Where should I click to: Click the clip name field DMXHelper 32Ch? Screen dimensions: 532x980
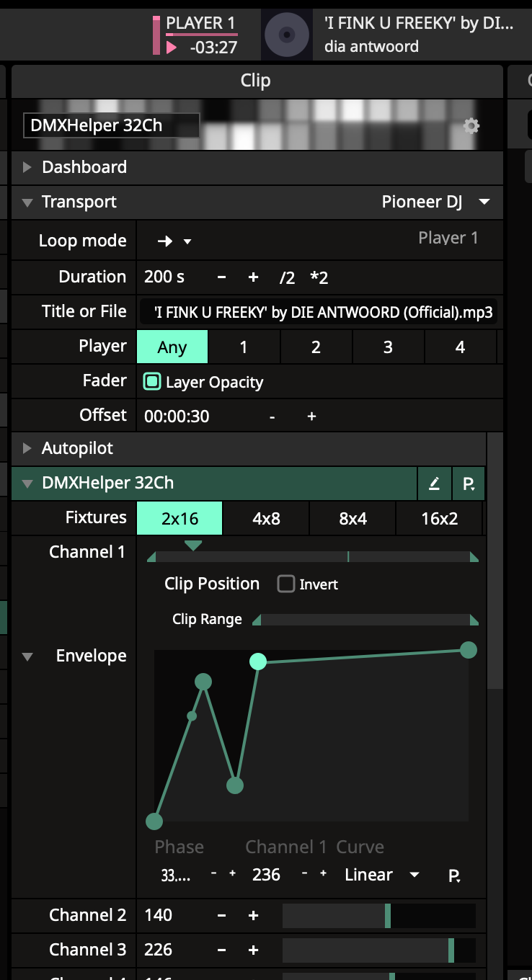[x=112, y=125]
